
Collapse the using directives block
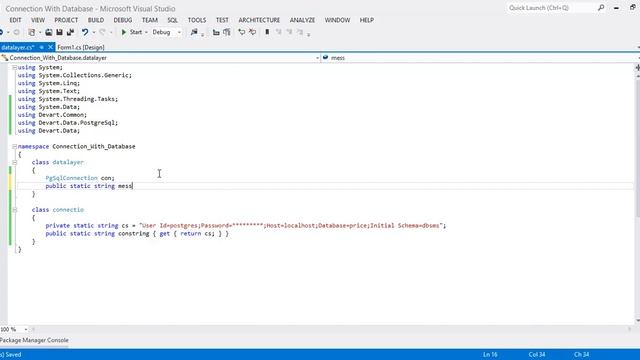click(x=14, y=67)
